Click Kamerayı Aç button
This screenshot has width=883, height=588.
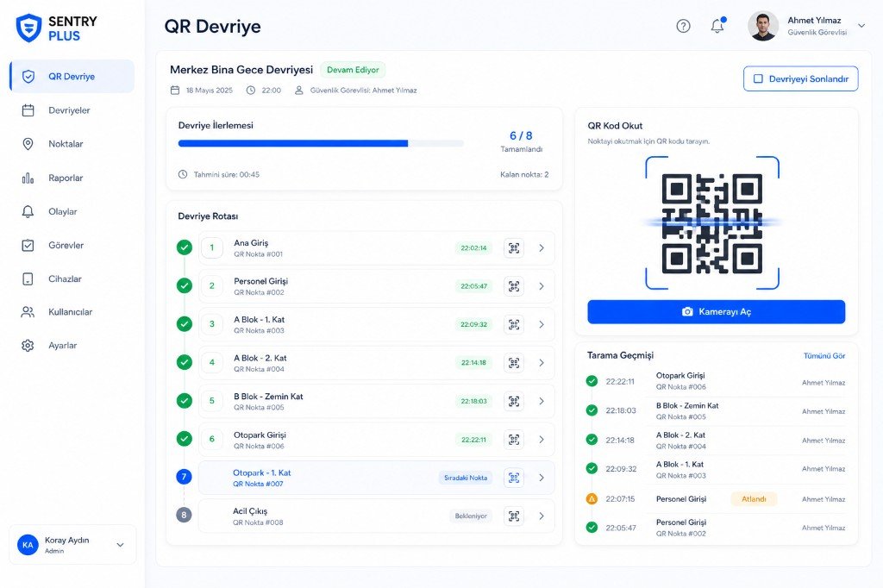[x=717, y=311]
